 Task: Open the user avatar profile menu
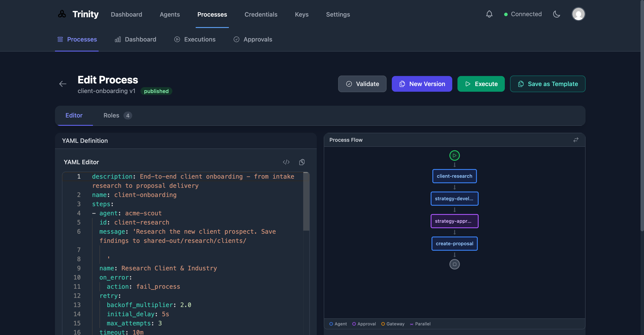click(x=578, y=14)
